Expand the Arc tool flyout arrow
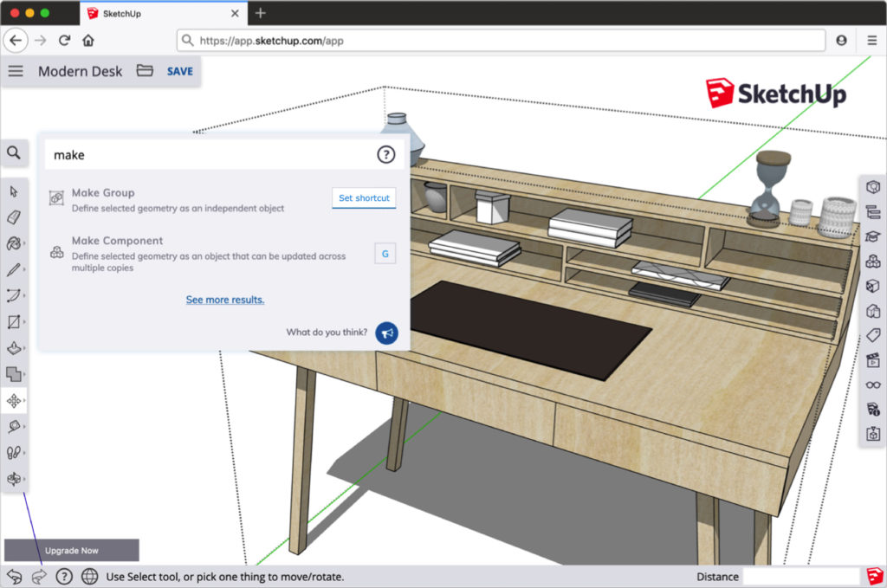The image size is (887, 588). tap(26, 294)
